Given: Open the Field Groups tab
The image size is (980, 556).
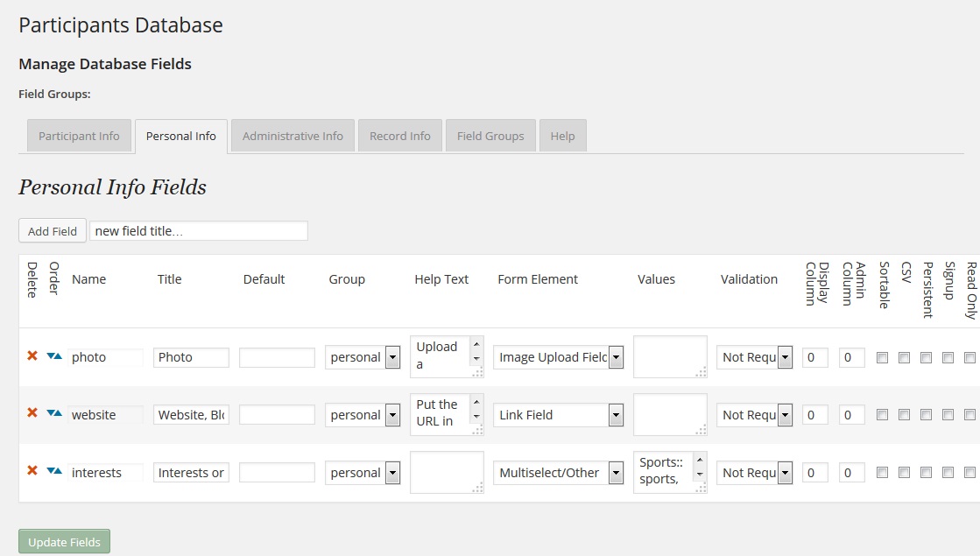Looking at the screenshot, I should coord(490,136).
